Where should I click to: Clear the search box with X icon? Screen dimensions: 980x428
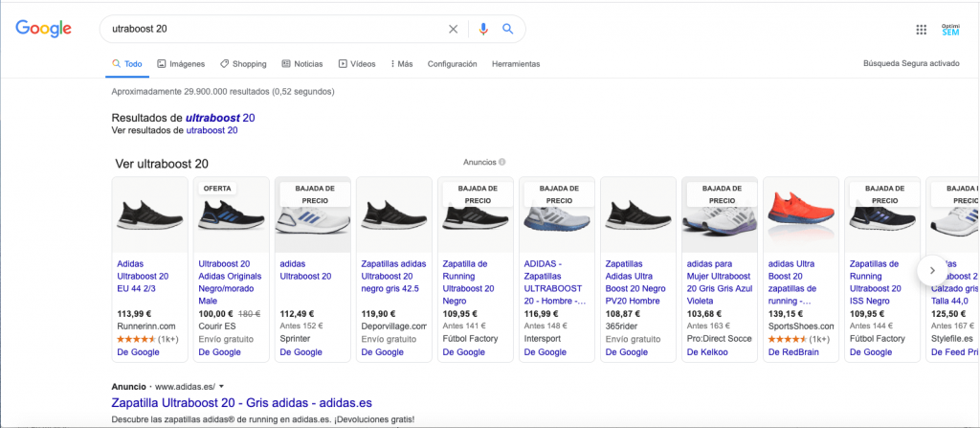(453, 29)
